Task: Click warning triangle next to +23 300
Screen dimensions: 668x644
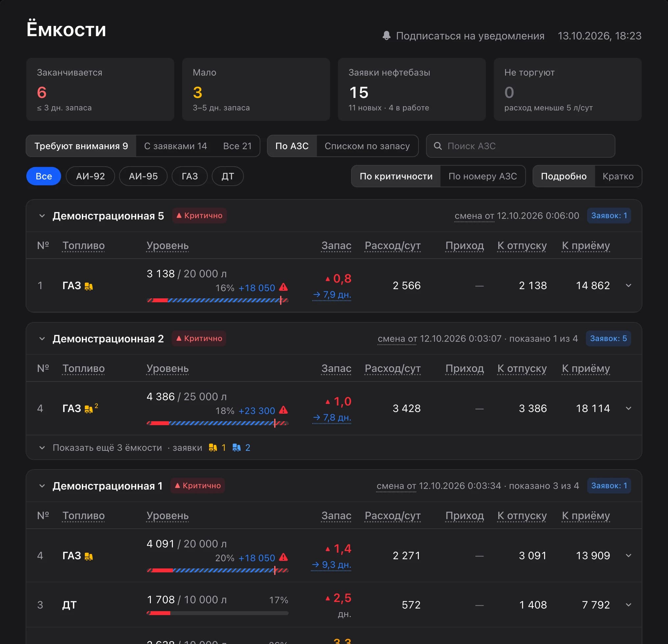Action: click(x=283, y=410)
